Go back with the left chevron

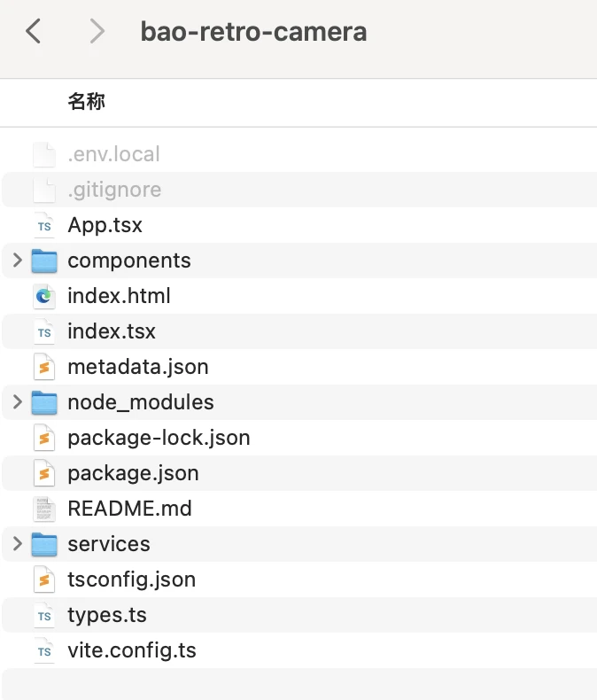33,31
